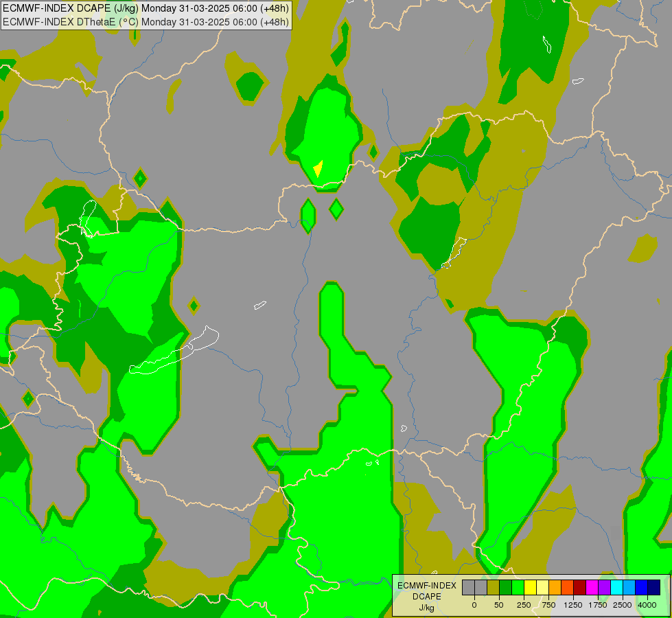The width and height of the screenshot is (672, 618).
Task: Click the legend value 2500
Action: tap(623, 605)
